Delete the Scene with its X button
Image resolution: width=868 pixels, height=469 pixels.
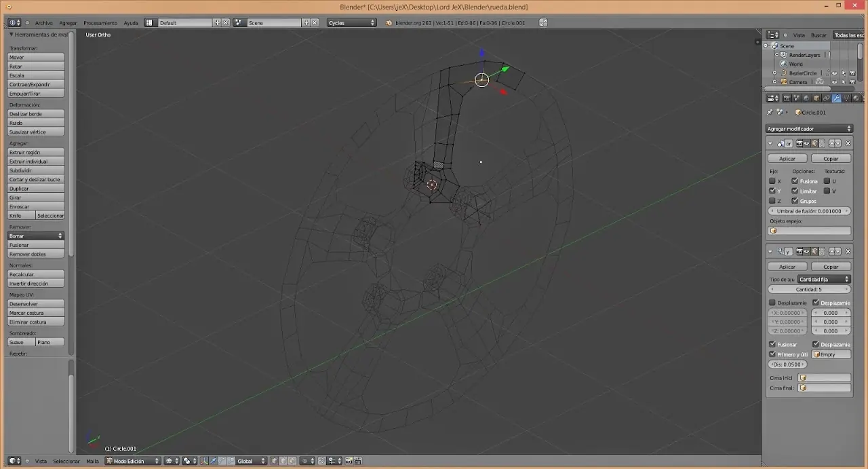click(315, 22)
